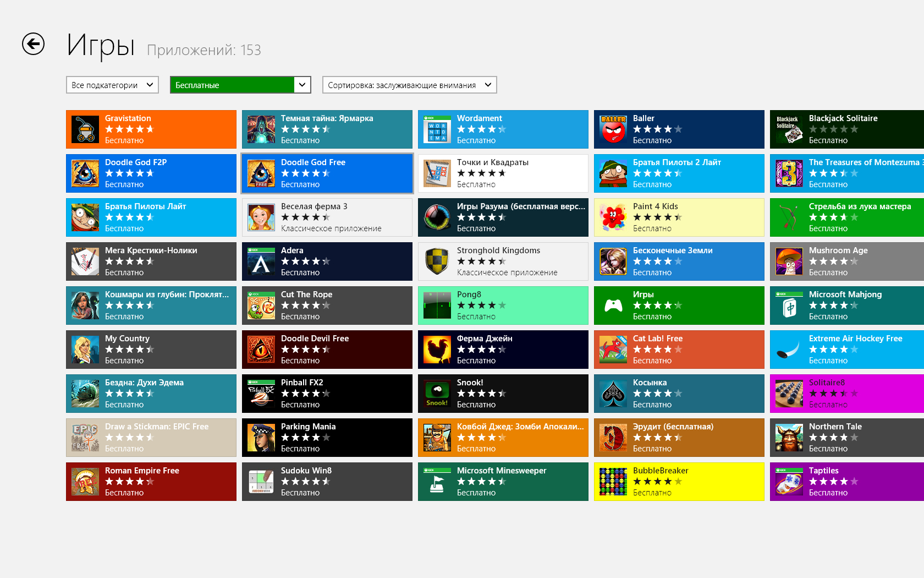Open the Ферма Джейн rooster icon

pos(437,350)
